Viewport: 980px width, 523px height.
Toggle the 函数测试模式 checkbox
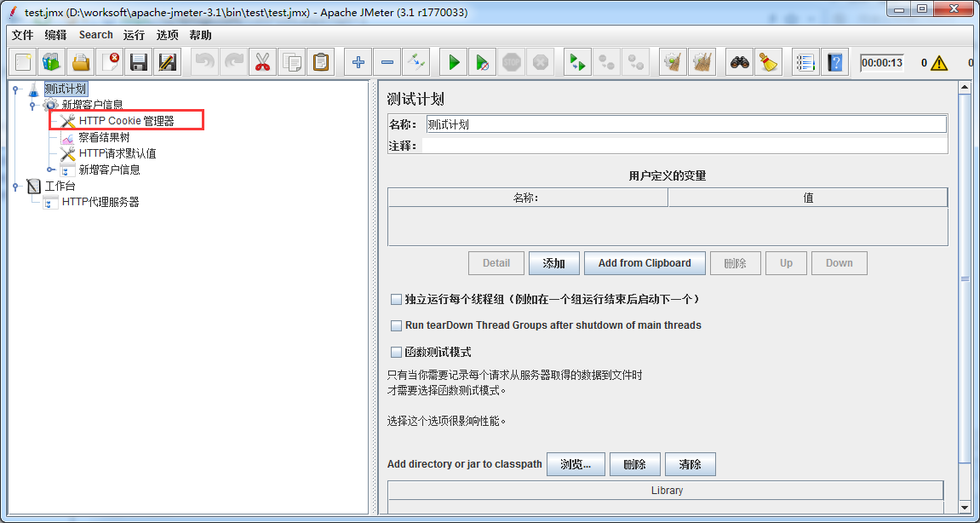(396, 352)
